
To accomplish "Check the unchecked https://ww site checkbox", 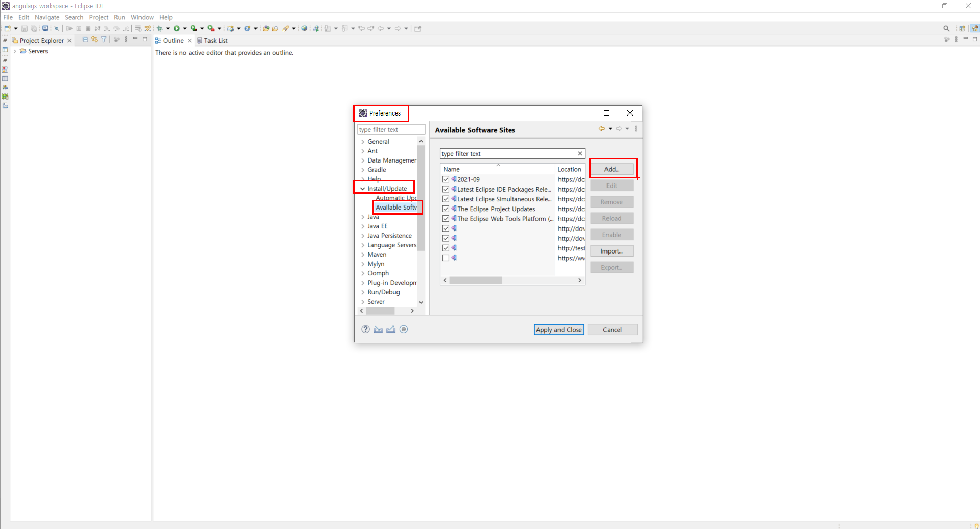I will tap(446, 258).
